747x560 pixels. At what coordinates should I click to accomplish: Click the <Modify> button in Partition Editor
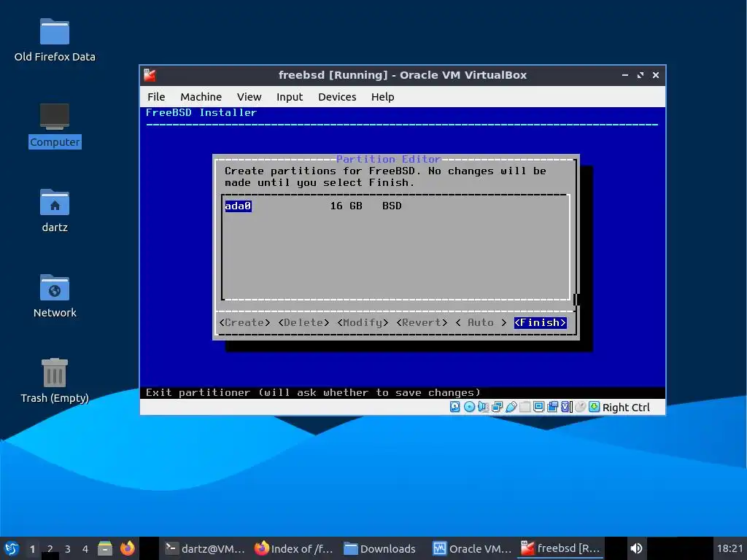363,322
